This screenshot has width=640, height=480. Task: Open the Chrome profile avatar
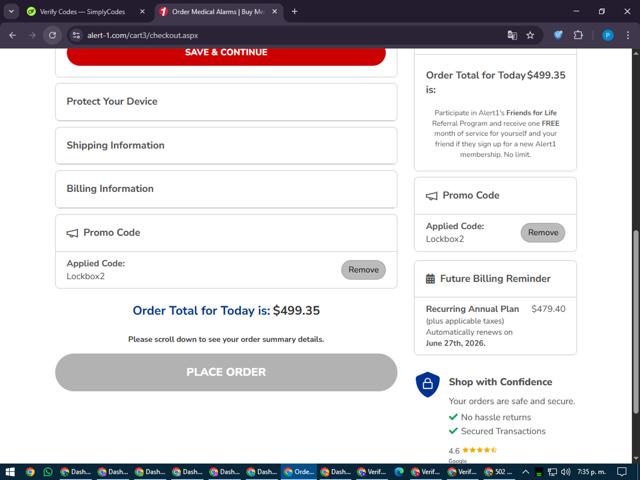click(608, 35)
